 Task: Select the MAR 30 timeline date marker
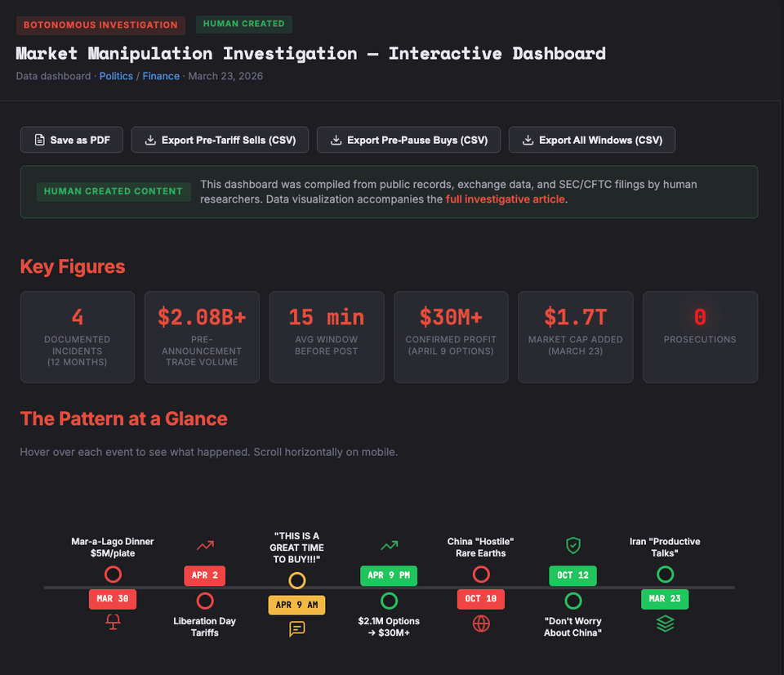click(113, 599)
